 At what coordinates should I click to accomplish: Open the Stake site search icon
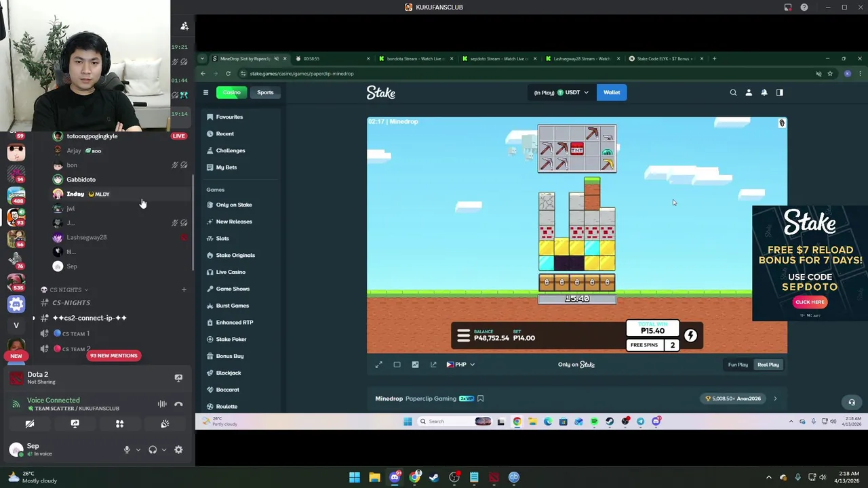pyautogui.click(x=733, y=92)
